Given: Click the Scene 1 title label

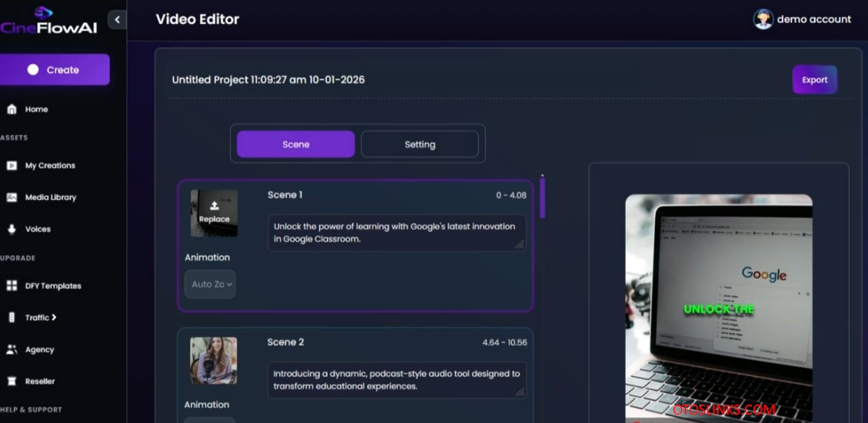Looking at the screenshot, I should pyautogui.click(x=285, y=195).
